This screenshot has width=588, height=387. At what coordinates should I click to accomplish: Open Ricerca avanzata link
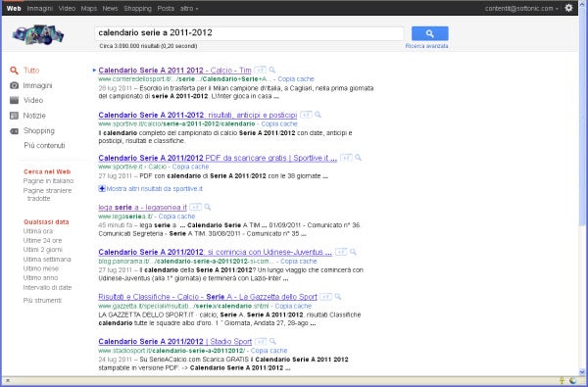coord(426,46)
